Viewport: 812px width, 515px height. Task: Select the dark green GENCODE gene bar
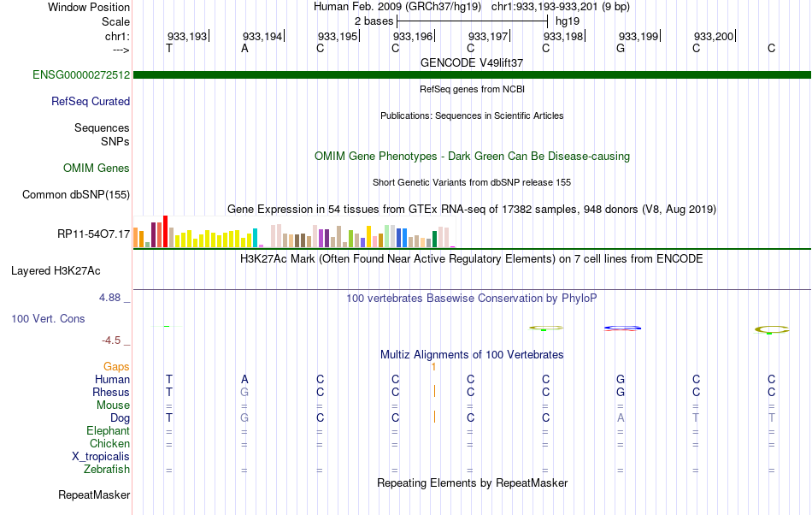[x=472, y=74]
